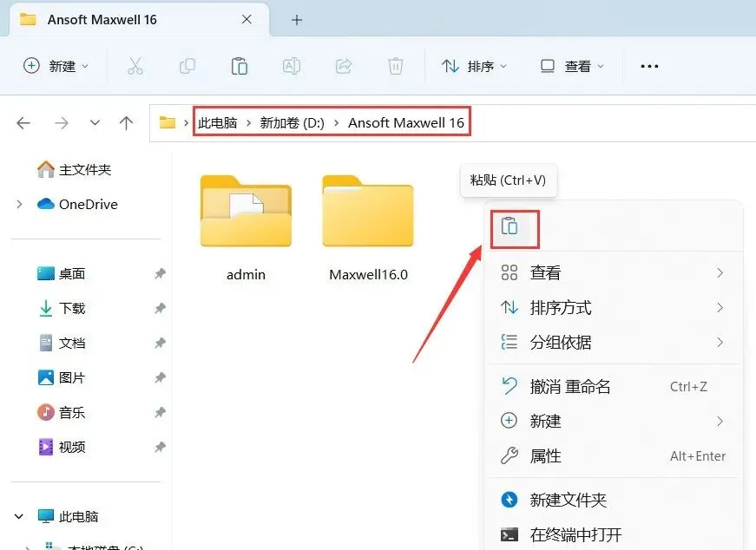Expand chevron after 新加卷 (D:) in breadcrumb
Screen dimensions: 756x550
tap(337, 123)
